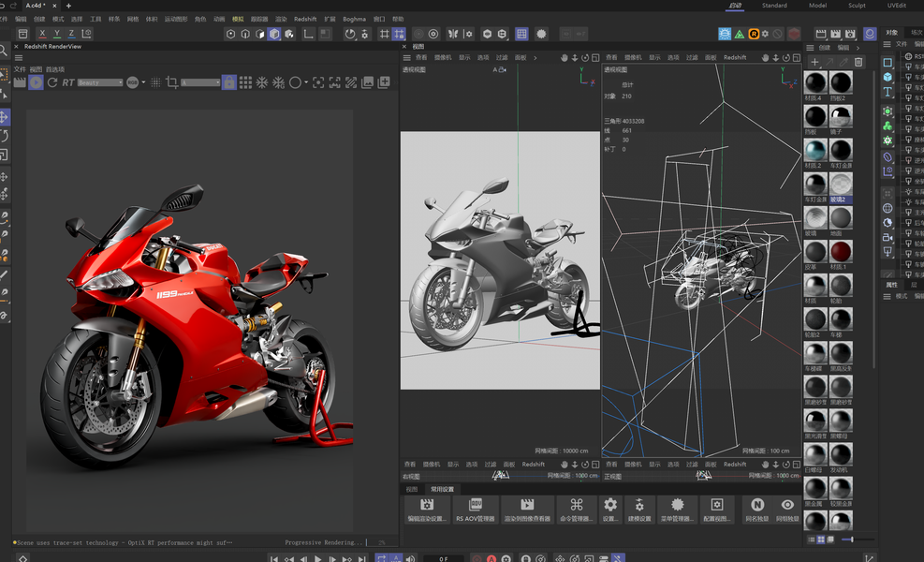Toggle the Y axis lock

(56, 34)
